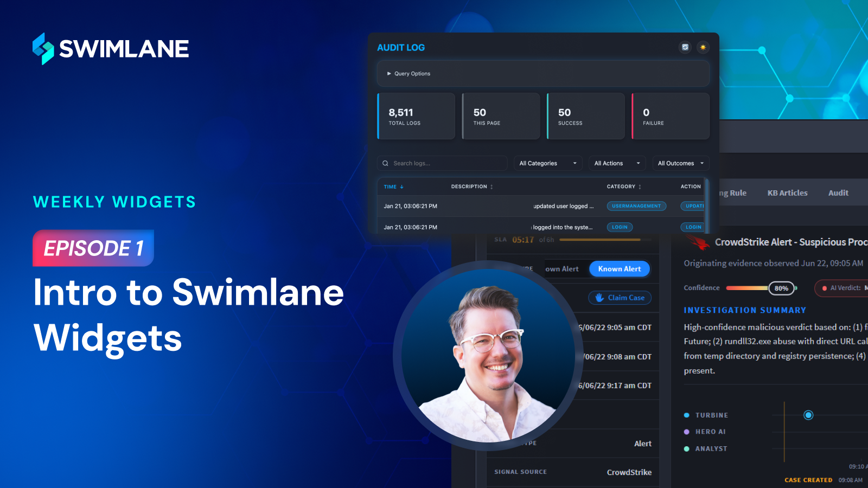This screenshot has width=868, height=488.
Task: Open the All Outcomes dropdown
Action: [681, 163]
